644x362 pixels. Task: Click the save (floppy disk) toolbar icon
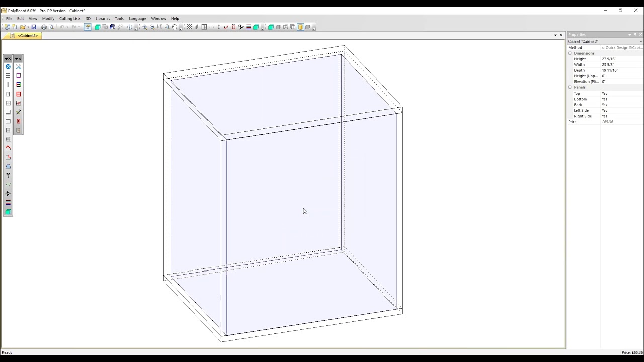(x=34, y=27)
